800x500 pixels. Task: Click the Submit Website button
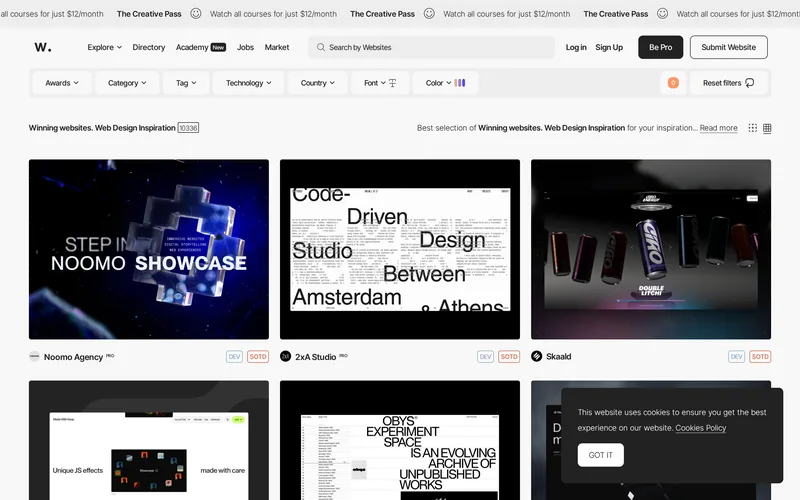pos(729,47)
